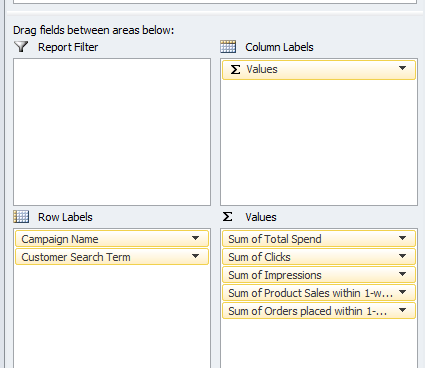Select the Sum of Total Spend field
This screenshot has width=425, height=368.
point(319,239)
